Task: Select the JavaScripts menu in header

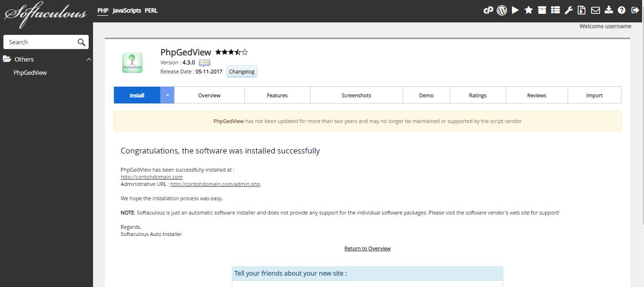Action: [126, 10]
